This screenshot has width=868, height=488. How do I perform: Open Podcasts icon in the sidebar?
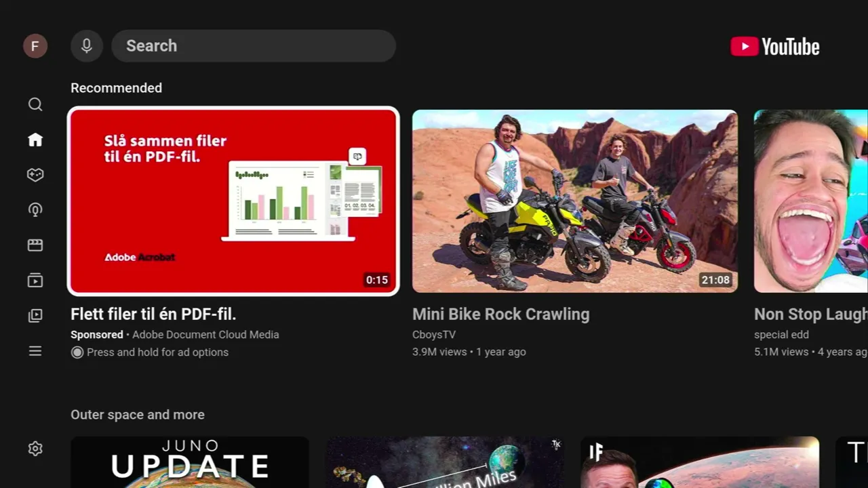click(35, 210)
